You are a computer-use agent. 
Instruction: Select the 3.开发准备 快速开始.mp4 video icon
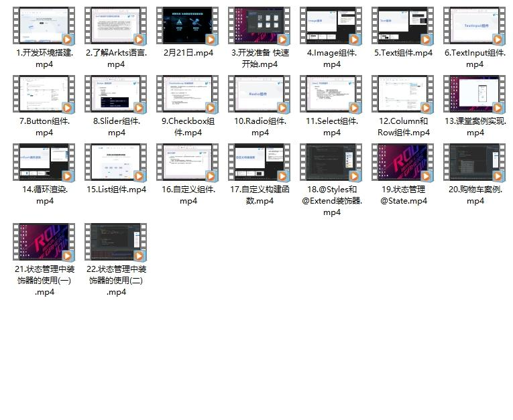coord(260,26)
